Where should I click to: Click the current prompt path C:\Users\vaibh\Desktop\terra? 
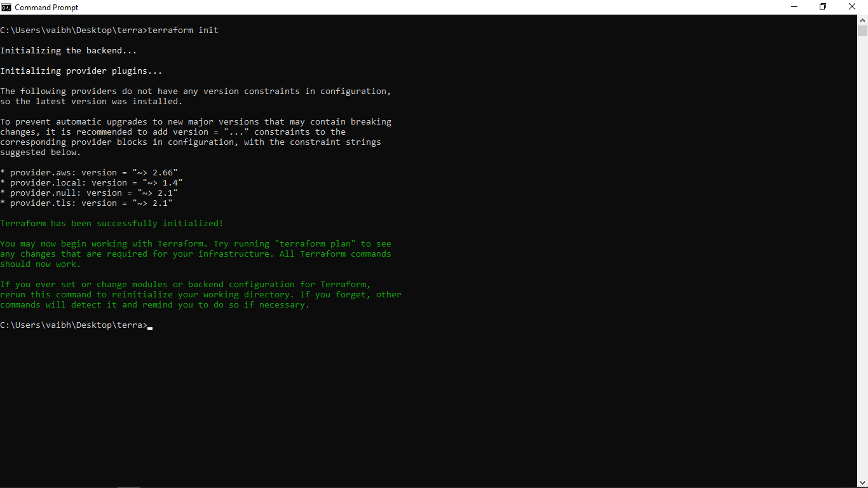(72, 325)
